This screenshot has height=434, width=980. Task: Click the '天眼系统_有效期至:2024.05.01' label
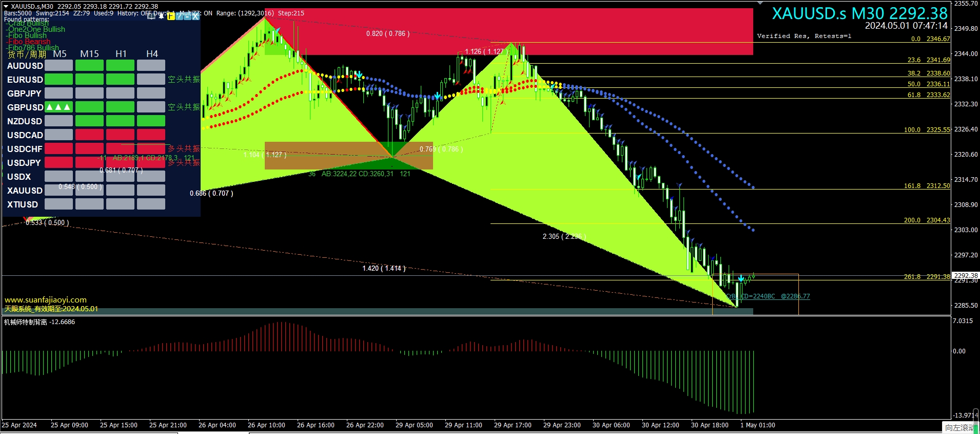[x=51, y=309]
